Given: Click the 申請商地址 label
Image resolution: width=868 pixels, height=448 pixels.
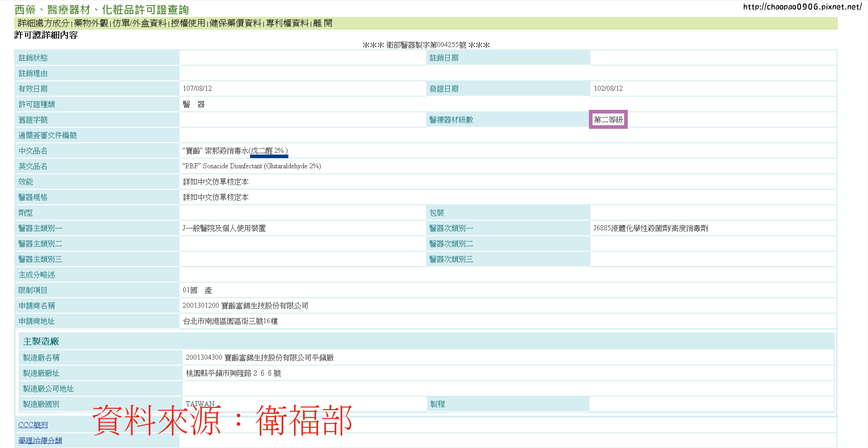Looking at the screenshot, I should coord(37,321).
